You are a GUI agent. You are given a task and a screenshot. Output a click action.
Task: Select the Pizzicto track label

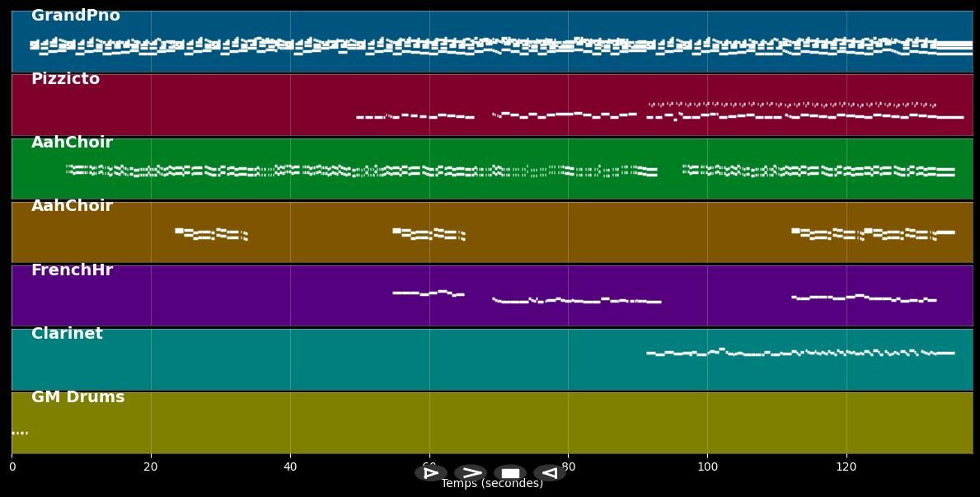point(65,79)
